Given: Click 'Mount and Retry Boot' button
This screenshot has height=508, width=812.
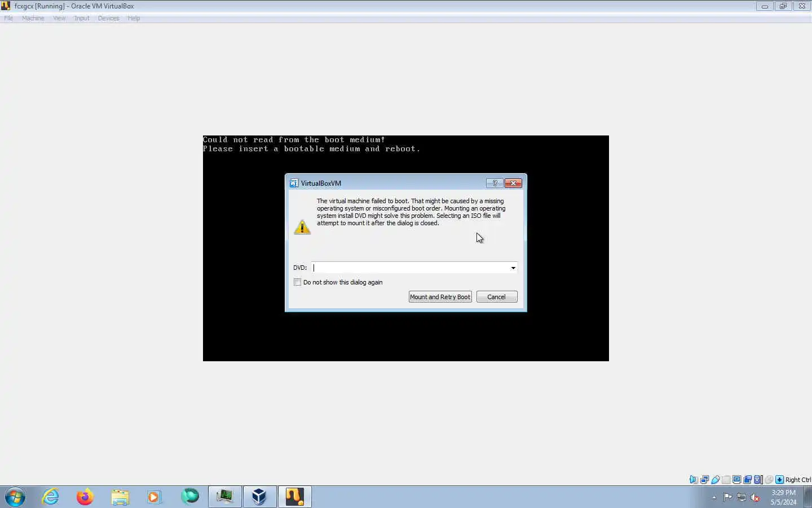Looking at the screenshot, I should pyautogui.click(x=440, y=297).
